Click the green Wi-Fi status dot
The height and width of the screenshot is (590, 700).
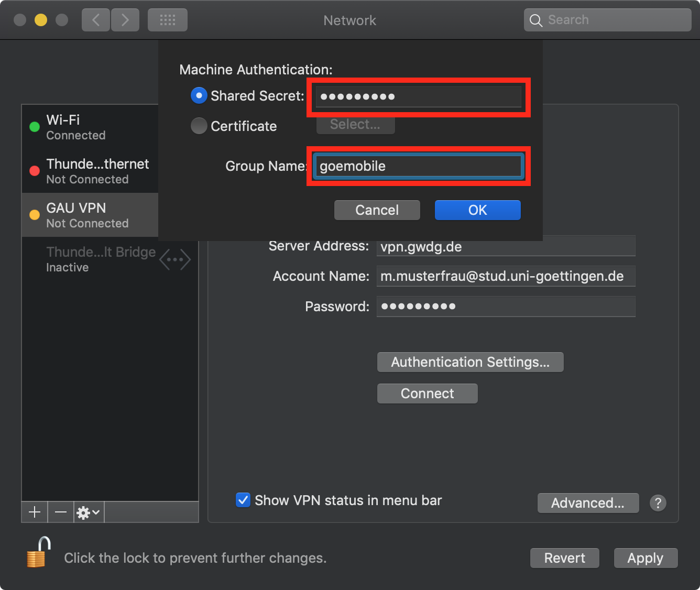(x=35, y=127)
